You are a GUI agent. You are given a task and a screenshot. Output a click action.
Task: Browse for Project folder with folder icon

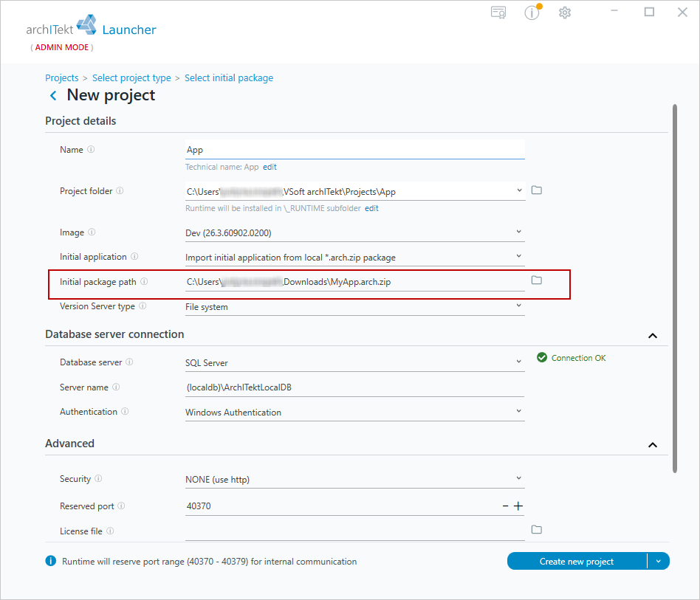click(x=537, y=190)
